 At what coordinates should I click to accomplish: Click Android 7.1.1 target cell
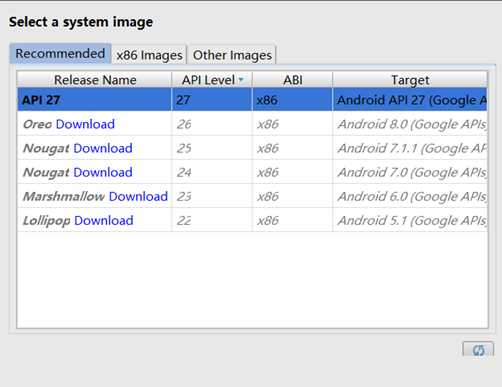(x=410, y=148)
